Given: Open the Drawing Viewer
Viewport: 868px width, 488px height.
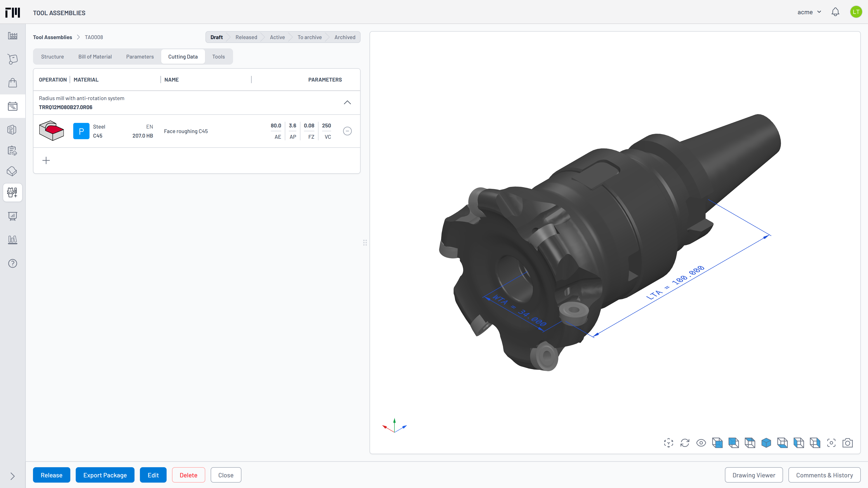Looking at the screenshot, I should (753, 475).
